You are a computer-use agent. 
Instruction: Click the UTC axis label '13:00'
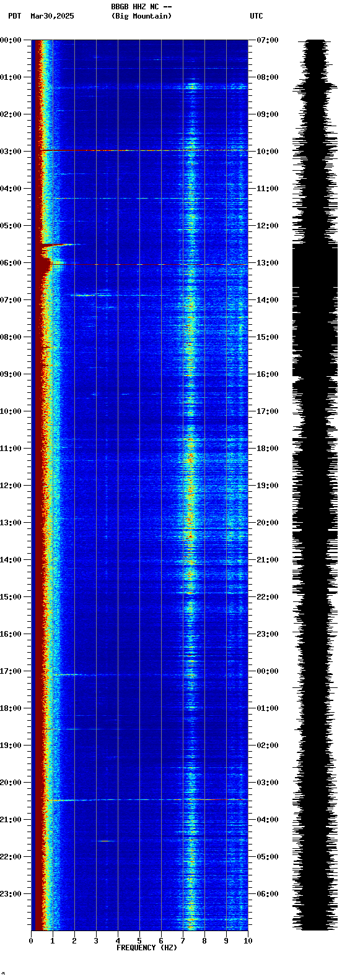(x=268, y=263)
